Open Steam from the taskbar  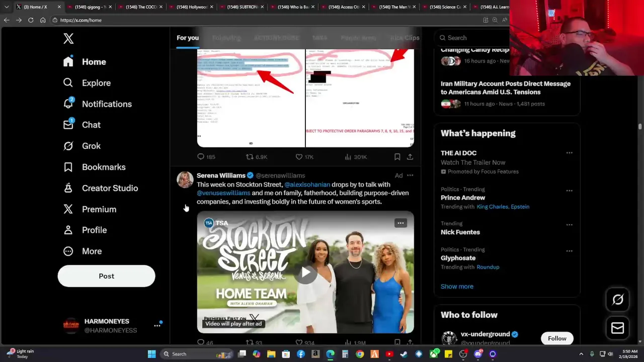pyautogui.click(x=404, y=354)
